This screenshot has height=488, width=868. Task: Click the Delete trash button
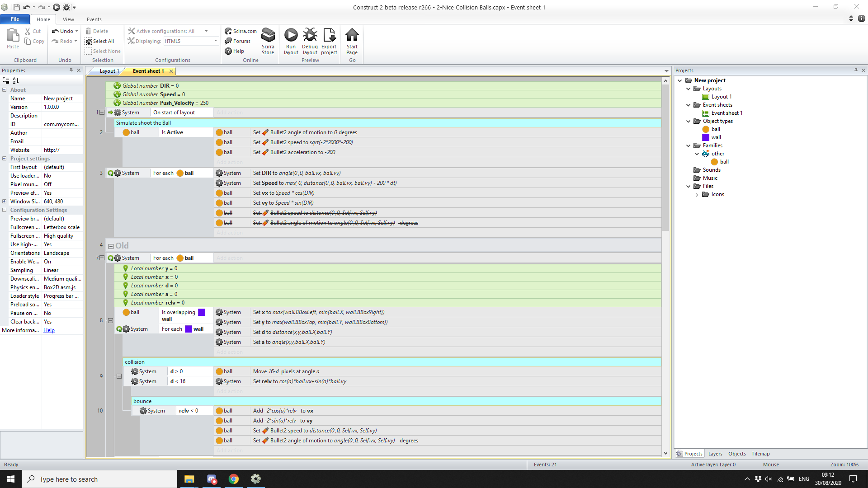tap(97, 31)
